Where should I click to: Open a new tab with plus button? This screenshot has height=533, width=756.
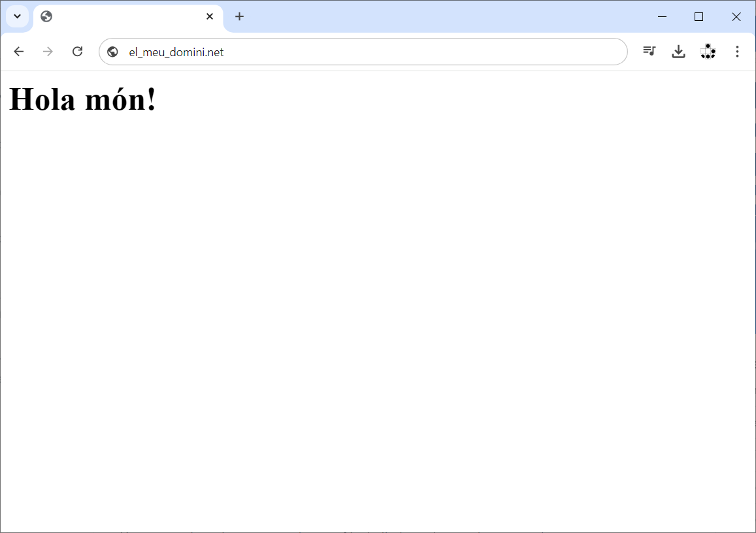pyautogui.click(x=239, y=16)
